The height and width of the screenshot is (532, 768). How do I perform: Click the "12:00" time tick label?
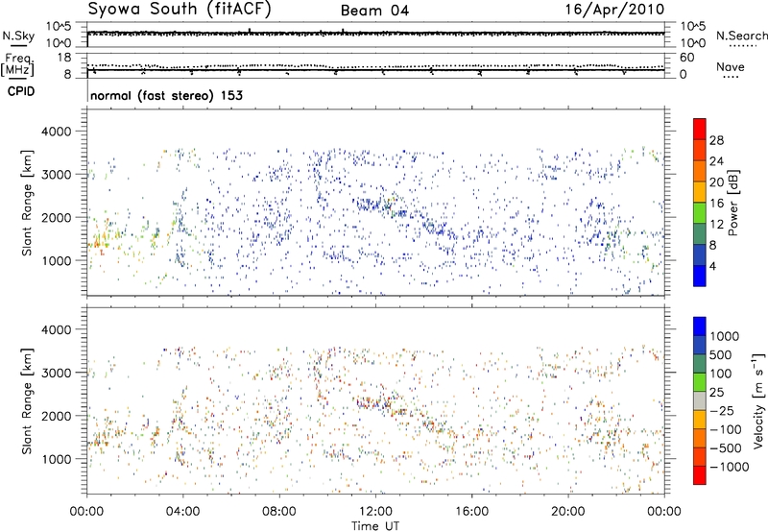(375, 512)
